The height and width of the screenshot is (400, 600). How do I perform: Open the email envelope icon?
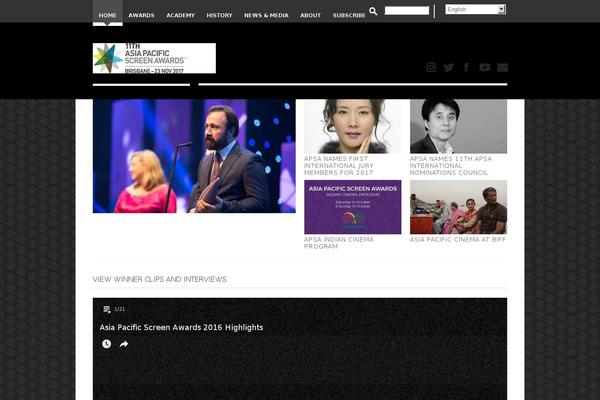[502, 68]
